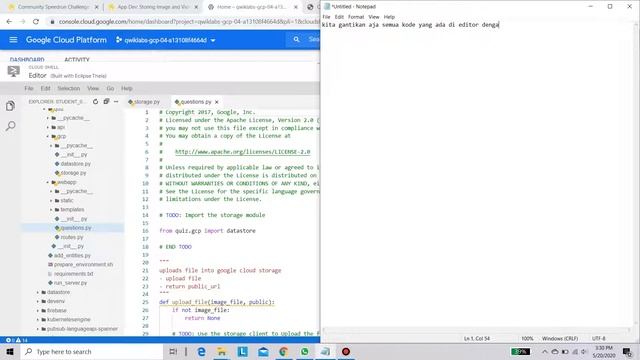Open Explorer more actions ellipsis
The height and width of the screenshot is (360, 640).
tap(116, 101)
